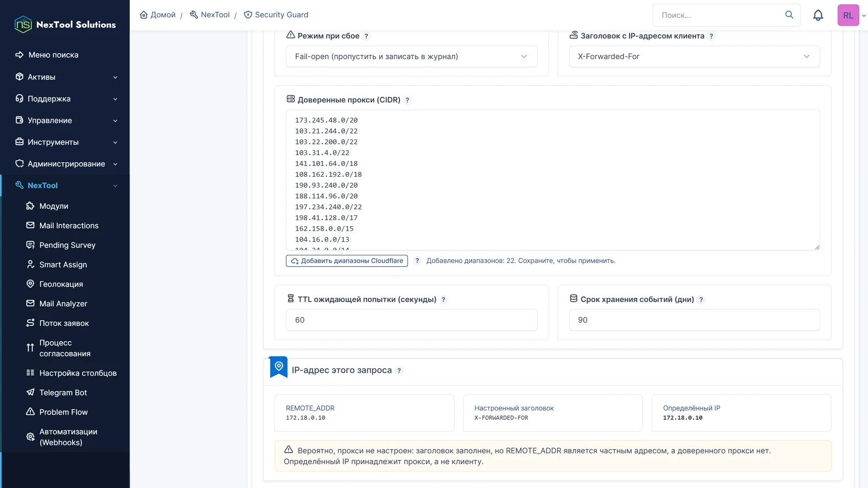Expand the Администрирование sidebar menu
Image resolution: width=868 pixels, height=488 pixels.
tap(65, 164)
